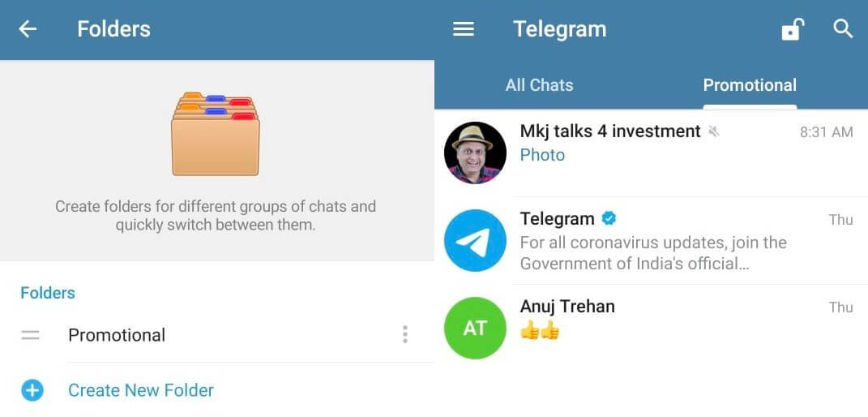Tap the green AT avatar
868x417 pixels.
475,328
